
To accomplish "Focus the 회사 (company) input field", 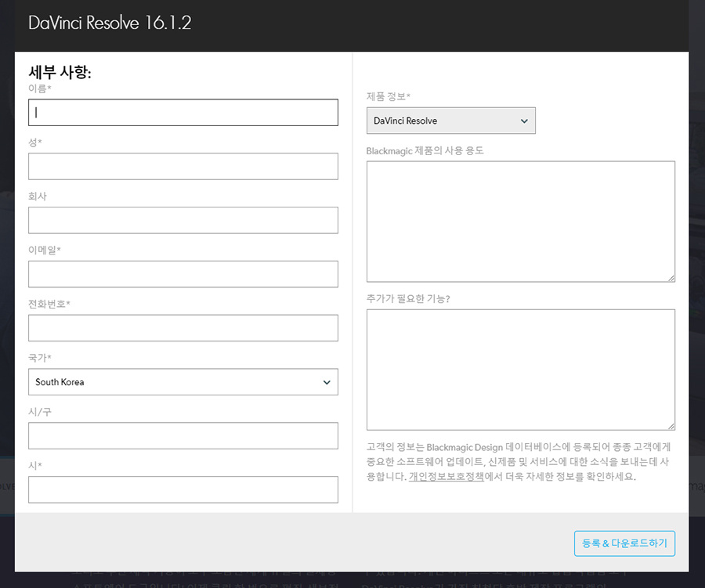I will 183,220.
